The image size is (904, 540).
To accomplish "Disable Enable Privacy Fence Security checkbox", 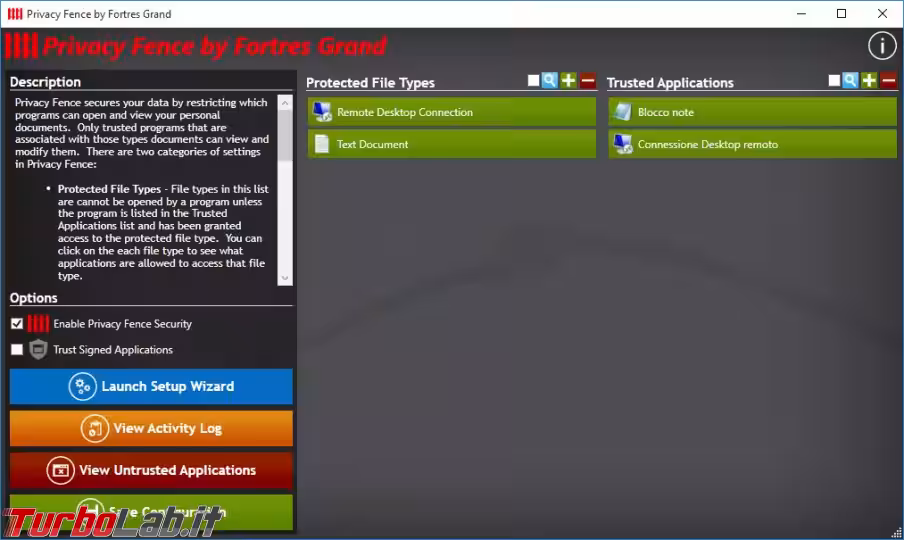I will (x=17, y=324).
